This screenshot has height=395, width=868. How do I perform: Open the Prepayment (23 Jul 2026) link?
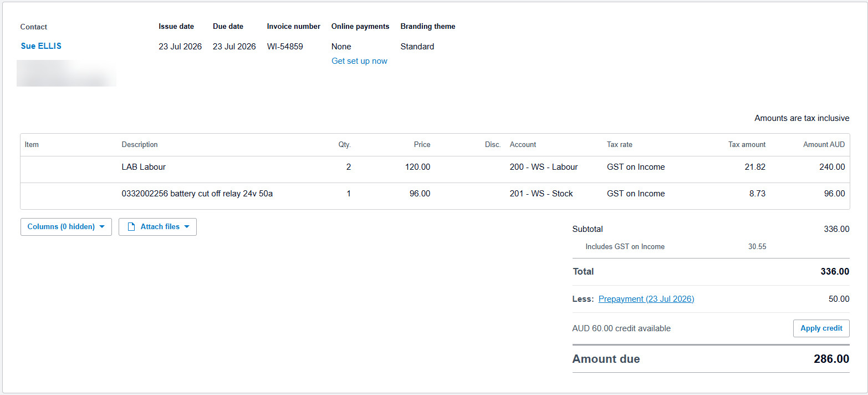646,299
